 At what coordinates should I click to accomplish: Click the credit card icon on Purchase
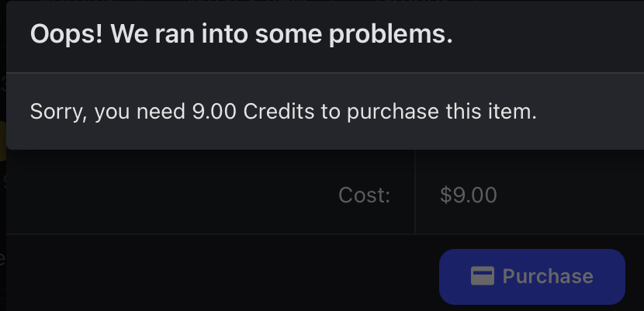point(483,276)
